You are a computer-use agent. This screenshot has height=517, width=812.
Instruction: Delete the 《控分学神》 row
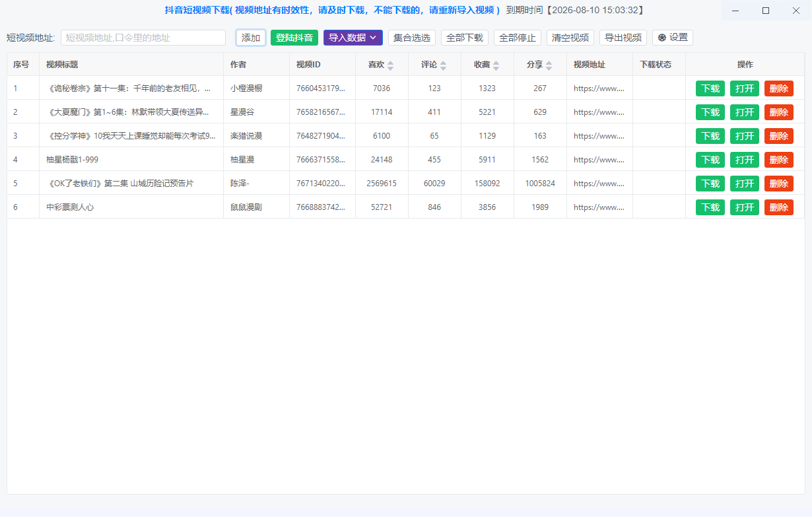pos(779,136)
